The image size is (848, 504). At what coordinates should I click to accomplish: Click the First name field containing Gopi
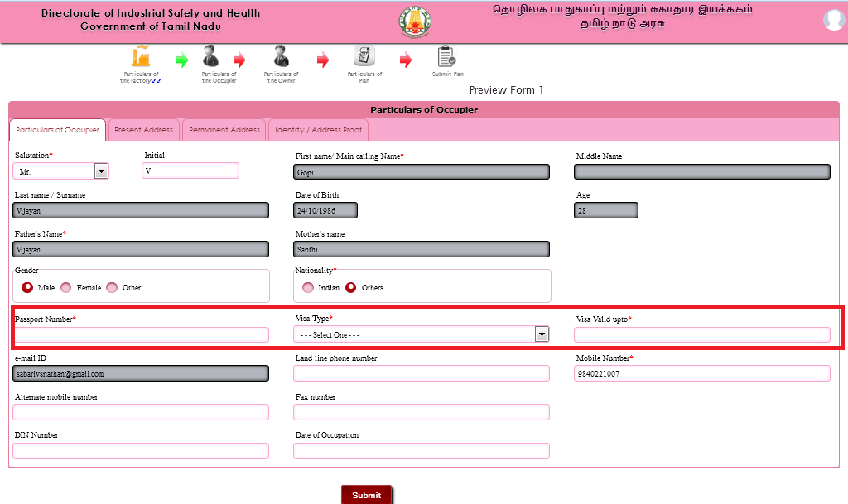422,172
